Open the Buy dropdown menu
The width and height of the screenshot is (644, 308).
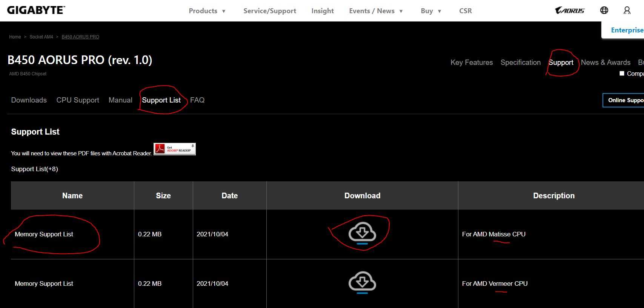431,11
